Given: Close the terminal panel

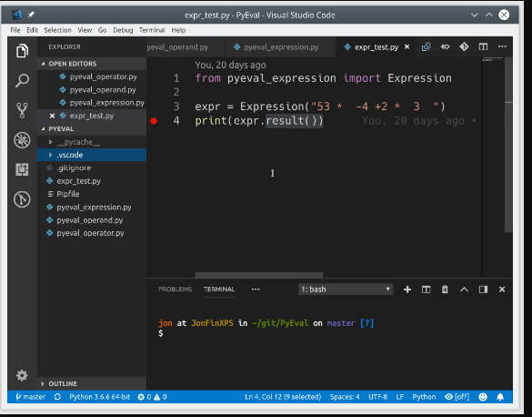Looking at the screenshot, I should [x=502, y=290].
